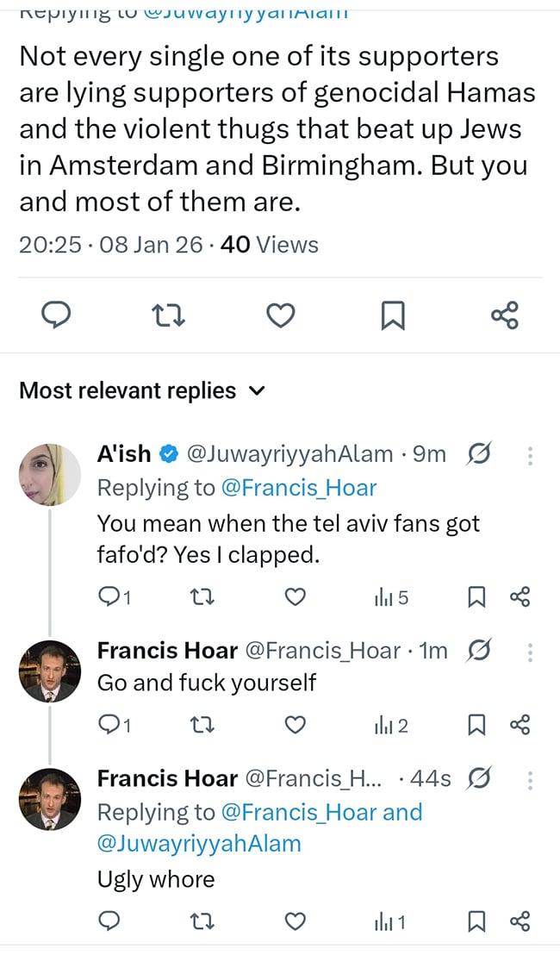
Task: Repost the main post
Action: click(169, 315)
